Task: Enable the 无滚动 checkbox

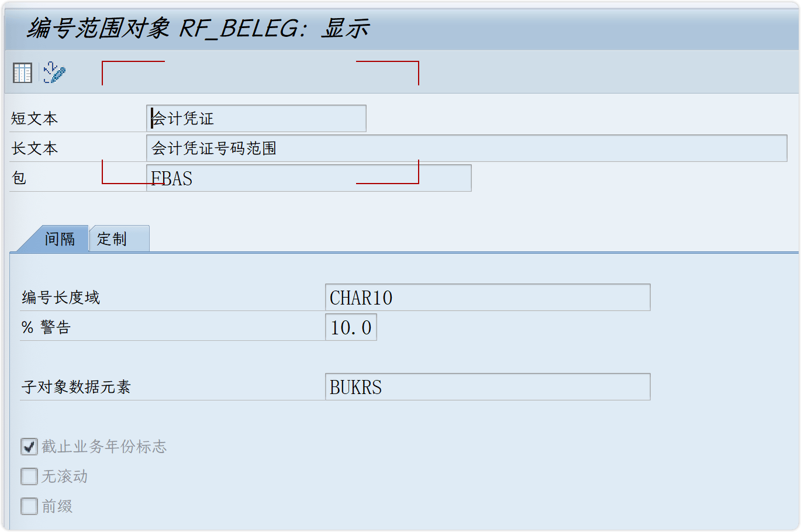Action: point(29,476)
